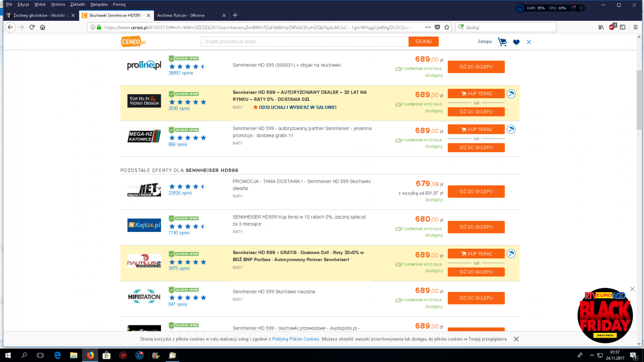This screenshot has width=644, height=362.
Task: Click the SZUKAJ search button
Action: coord(424,41)
